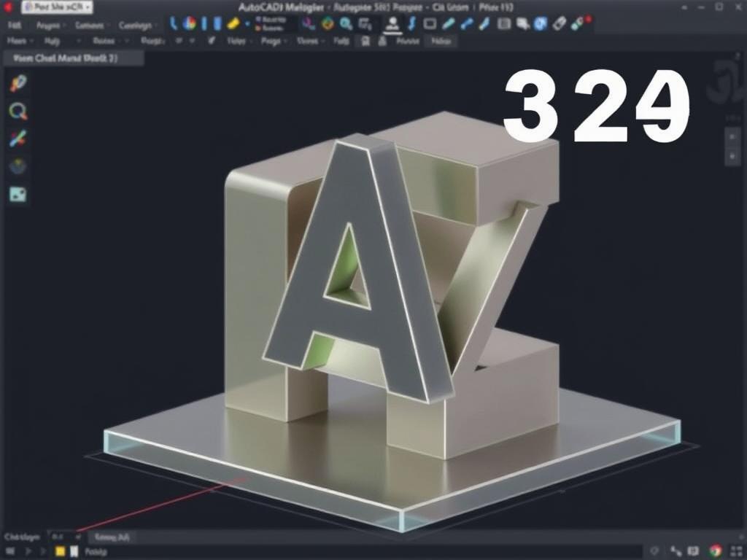Click the link-chain icon in status bar
The image size is (747, 560).
tap(676, 551)
